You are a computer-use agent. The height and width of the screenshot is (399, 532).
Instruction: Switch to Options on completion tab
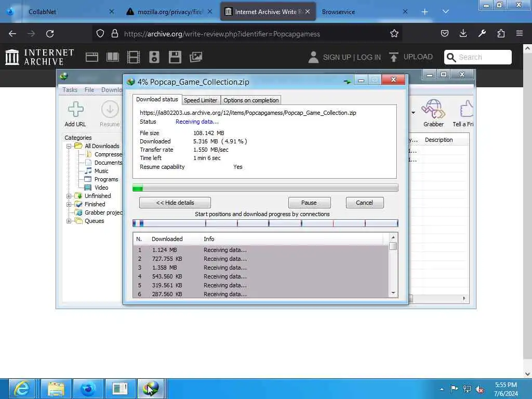[251, 100]
